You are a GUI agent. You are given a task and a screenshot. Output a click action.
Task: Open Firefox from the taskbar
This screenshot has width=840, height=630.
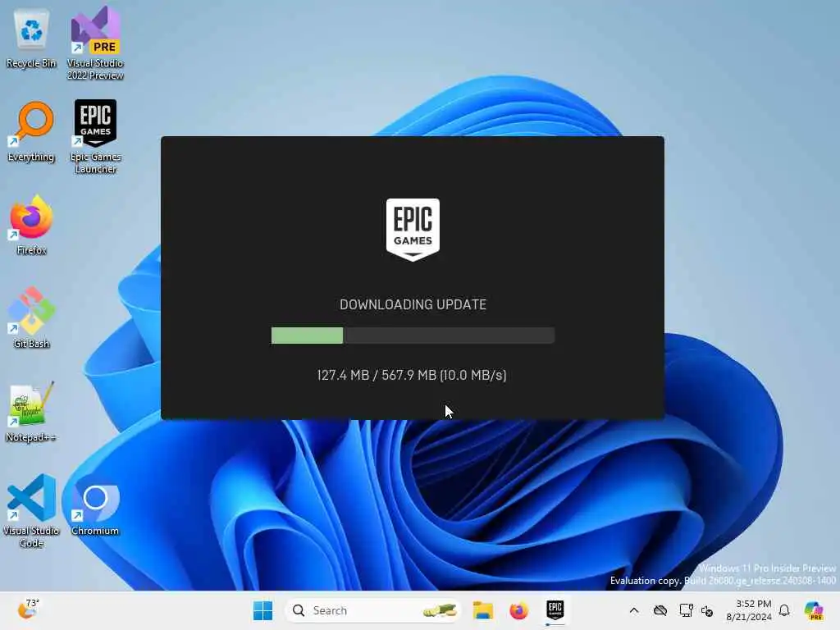click(x=518, y=610)
